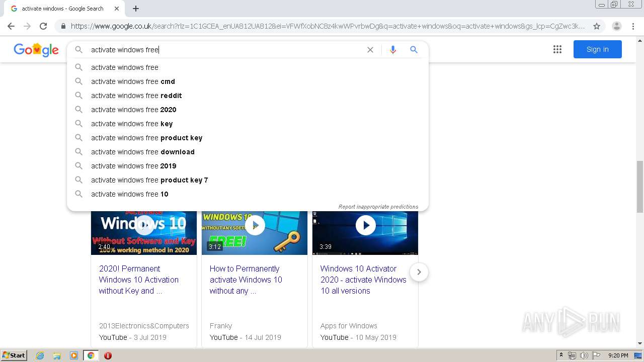The image size is (644, 362).
Task: Open the volume speaker tray icon
Action: [584, 355]
